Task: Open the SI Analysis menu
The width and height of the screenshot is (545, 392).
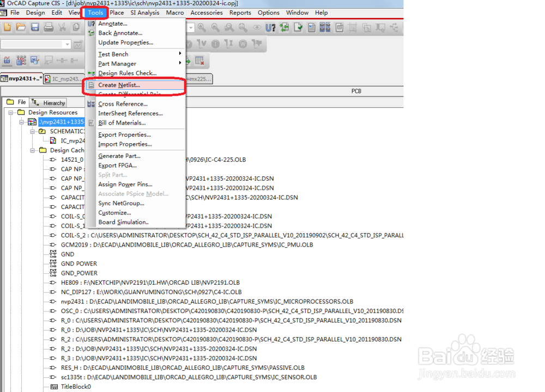Action: tap(145, 13)
